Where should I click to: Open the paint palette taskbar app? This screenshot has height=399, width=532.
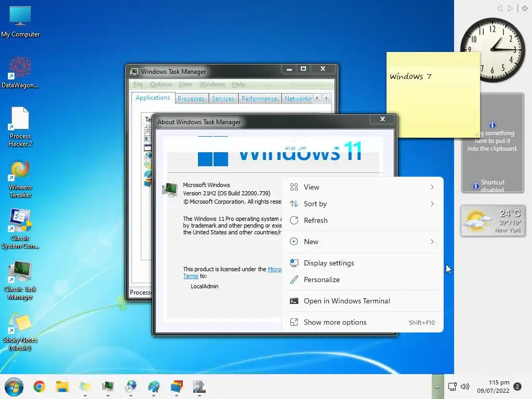click(x=154, y=387)
